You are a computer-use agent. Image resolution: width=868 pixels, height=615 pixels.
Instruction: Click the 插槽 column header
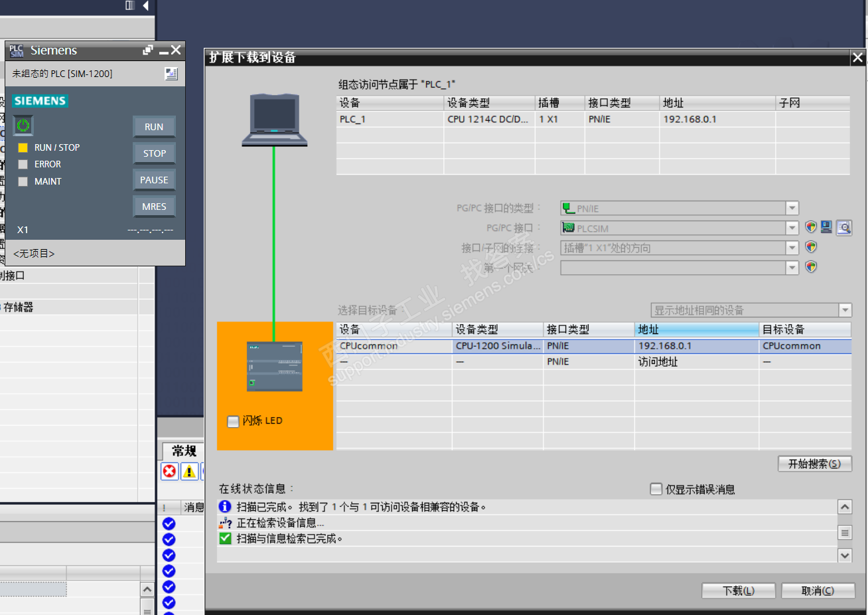pyautogui.click(x=560, y=103)
